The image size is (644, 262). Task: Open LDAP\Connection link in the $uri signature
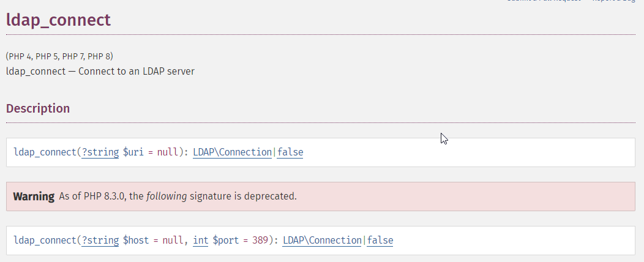pos(232,152)
